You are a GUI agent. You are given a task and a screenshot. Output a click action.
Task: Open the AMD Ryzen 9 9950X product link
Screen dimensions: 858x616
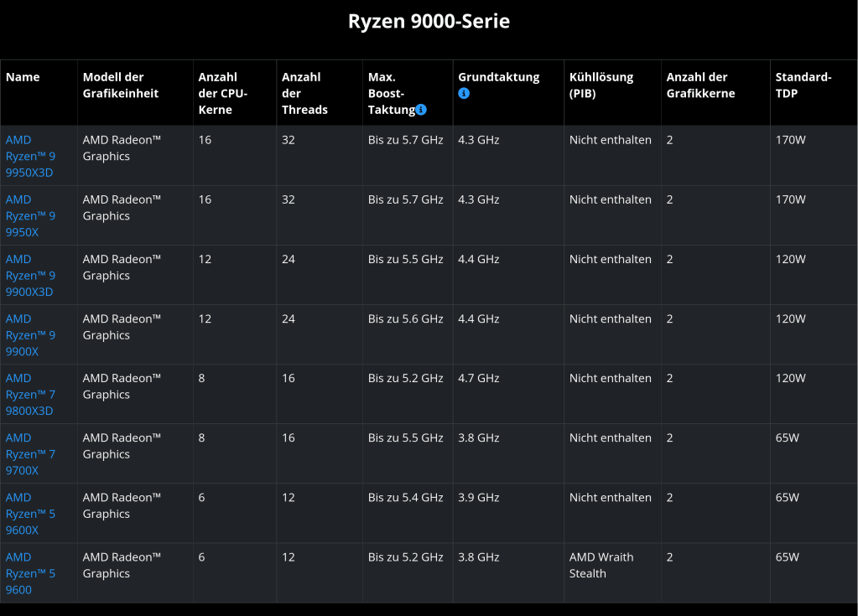pos(30,215)
